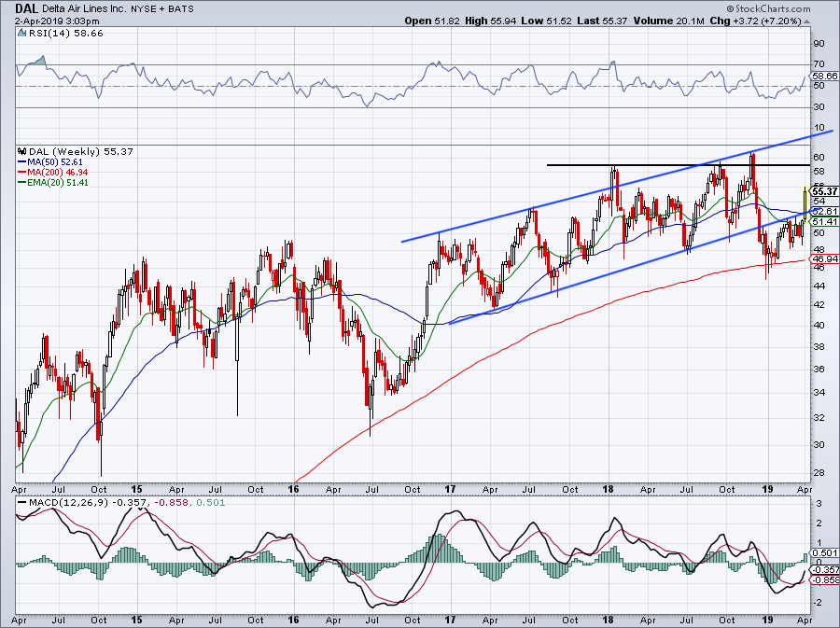Click the yellow highlighted latest weekly candle
840x628 pixels.
(805, 204)
